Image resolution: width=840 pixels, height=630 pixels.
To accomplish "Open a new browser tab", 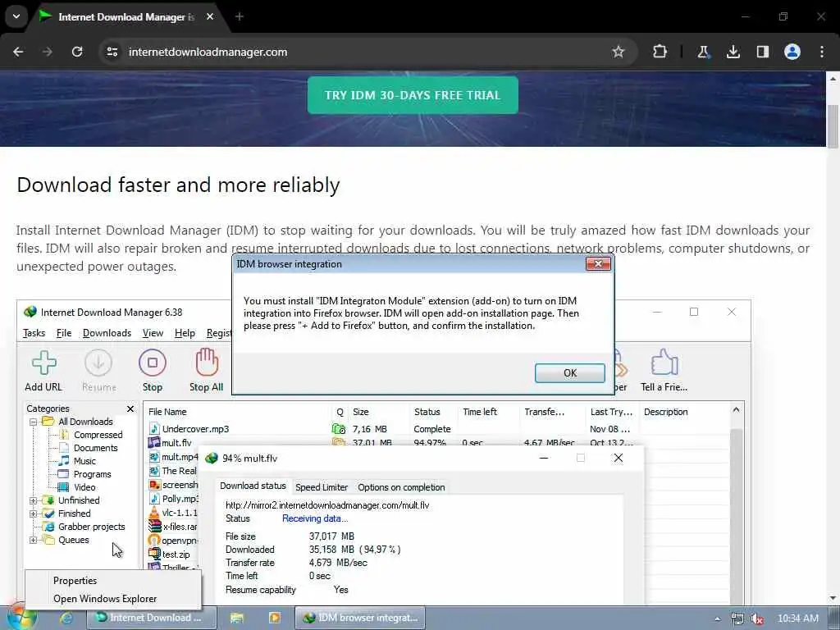I will (x=240, y=16).
